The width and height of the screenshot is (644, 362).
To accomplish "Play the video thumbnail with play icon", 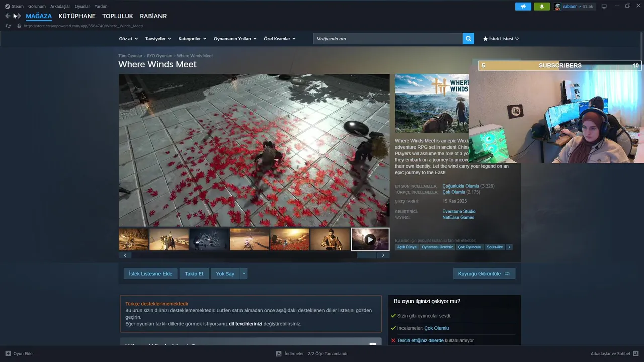I will pyautogui.click(x=370, y=239).
